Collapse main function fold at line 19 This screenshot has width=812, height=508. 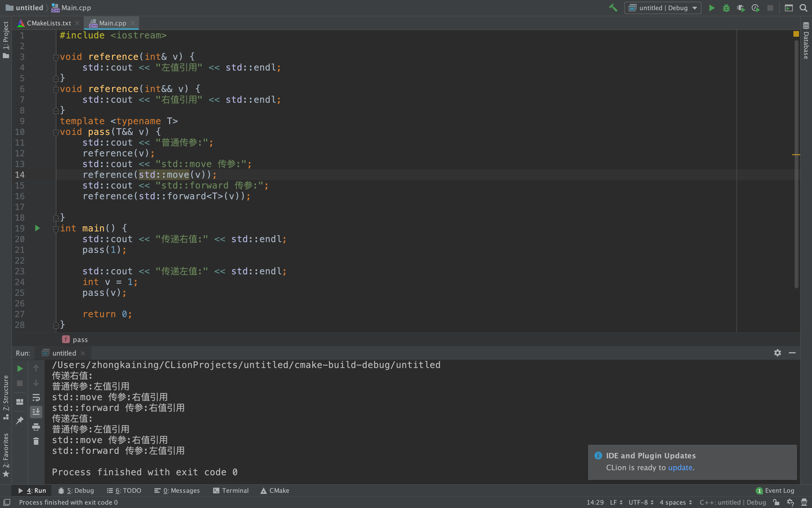point(56,229)
